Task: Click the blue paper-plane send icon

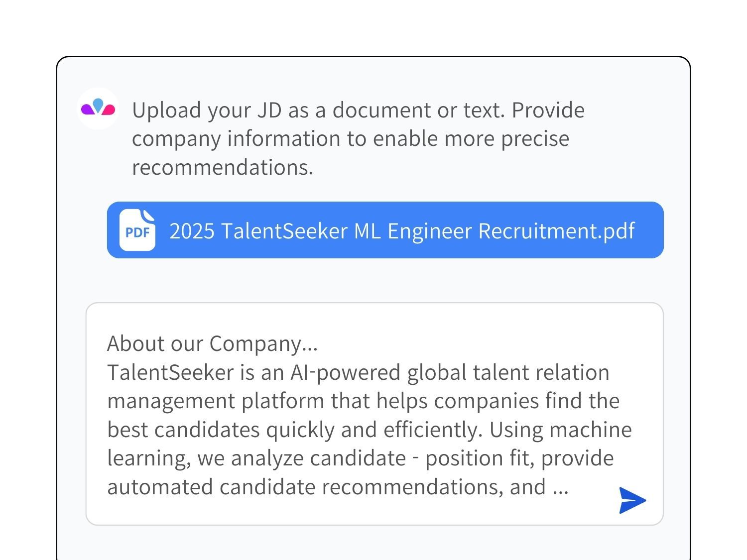Action: coord(632,500)
